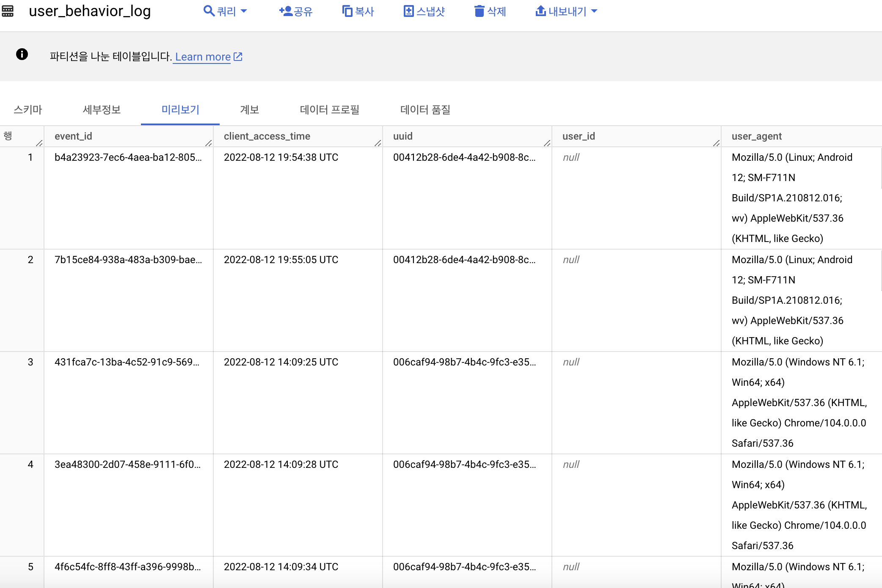The width and height of the screenshot is (882, 588).
Task: Click the Query magnifier icon
Action: tap(209, 11)
